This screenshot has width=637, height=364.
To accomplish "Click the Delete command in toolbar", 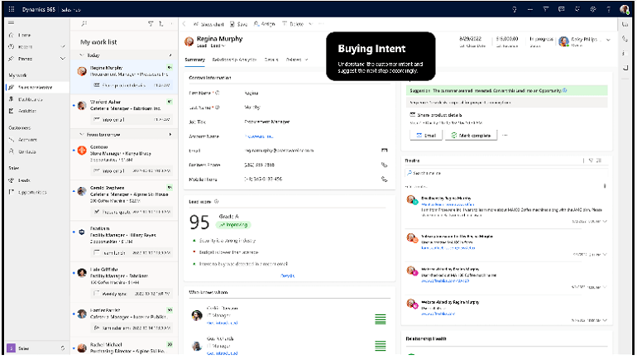I will 295,25.
